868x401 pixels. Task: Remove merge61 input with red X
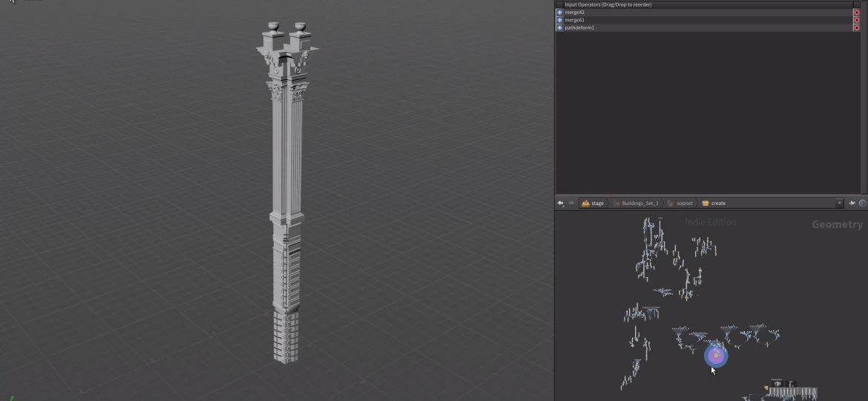point(856,20)
